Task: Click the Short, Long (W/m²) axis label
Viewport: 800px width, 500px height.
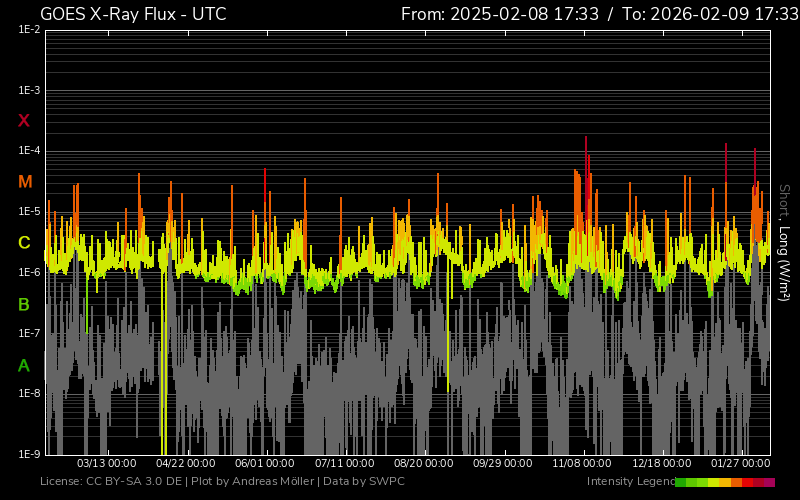Action: tap(784, 242)
